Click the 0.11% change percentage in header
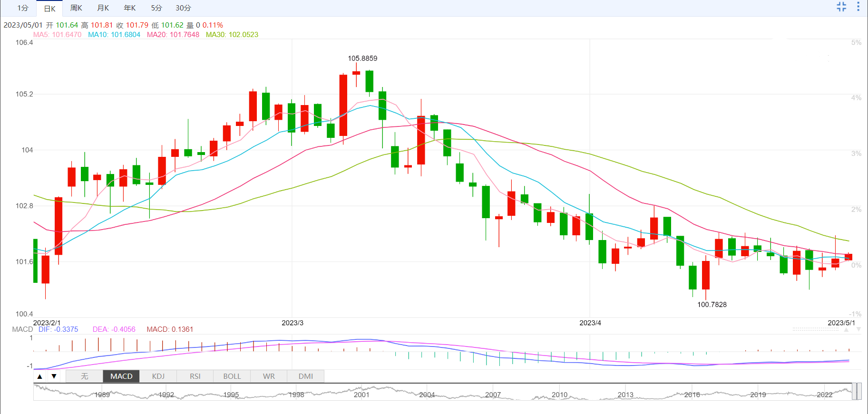This screenshot has width=868, height=414. (213, 25)
